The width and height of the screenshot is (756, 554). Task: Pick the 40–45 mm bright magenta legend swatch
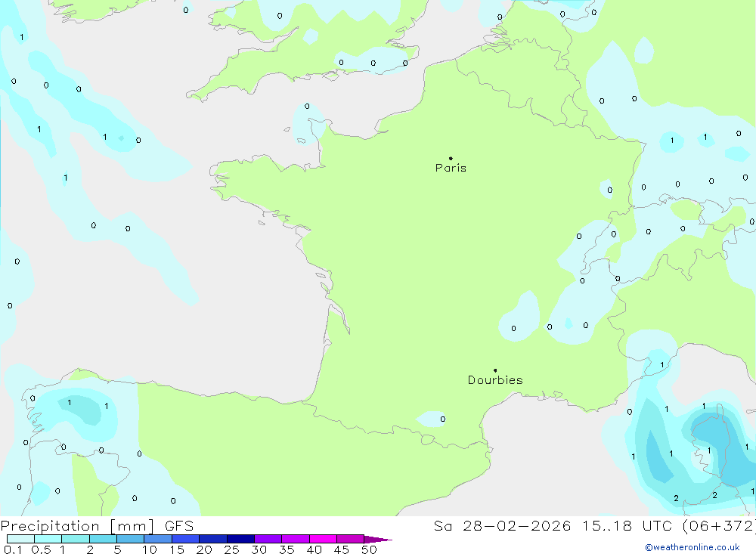tap(323, 539)
